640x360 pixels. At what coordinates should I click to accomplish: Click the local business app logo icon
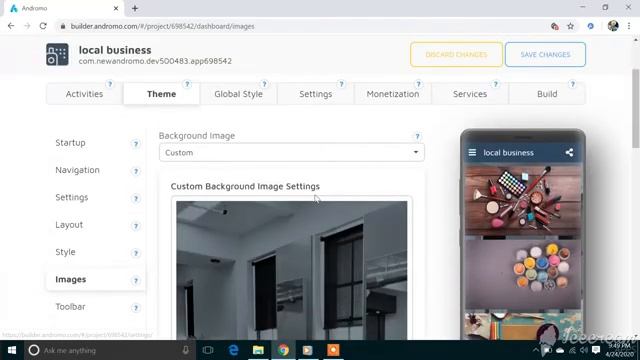[57, 54]
